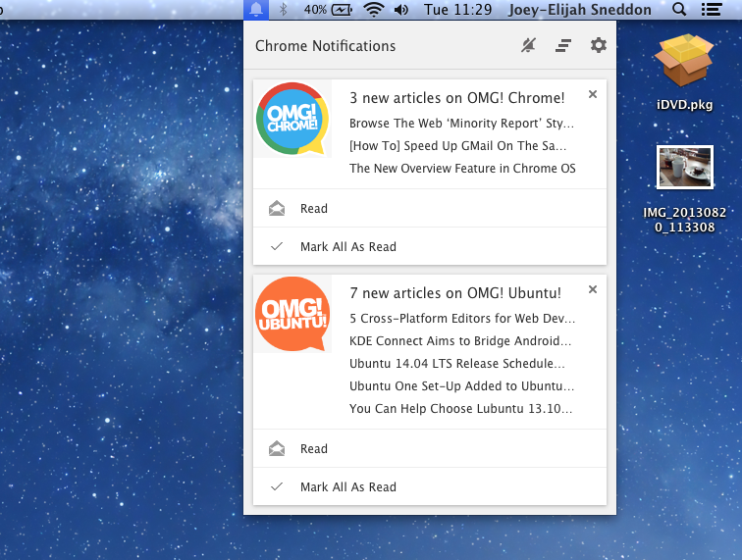This screenshot has width=742, height=560.
Task: Dismiss the OMG! Chrome notification
Action: 592,95
